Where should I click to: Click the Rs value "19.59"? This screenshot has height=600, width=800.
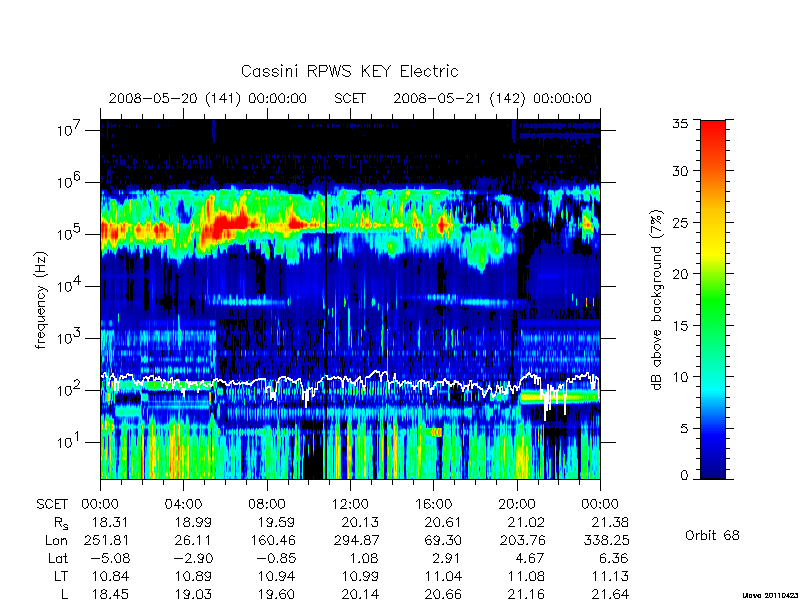pyautogui.click(x=277, y=522)
